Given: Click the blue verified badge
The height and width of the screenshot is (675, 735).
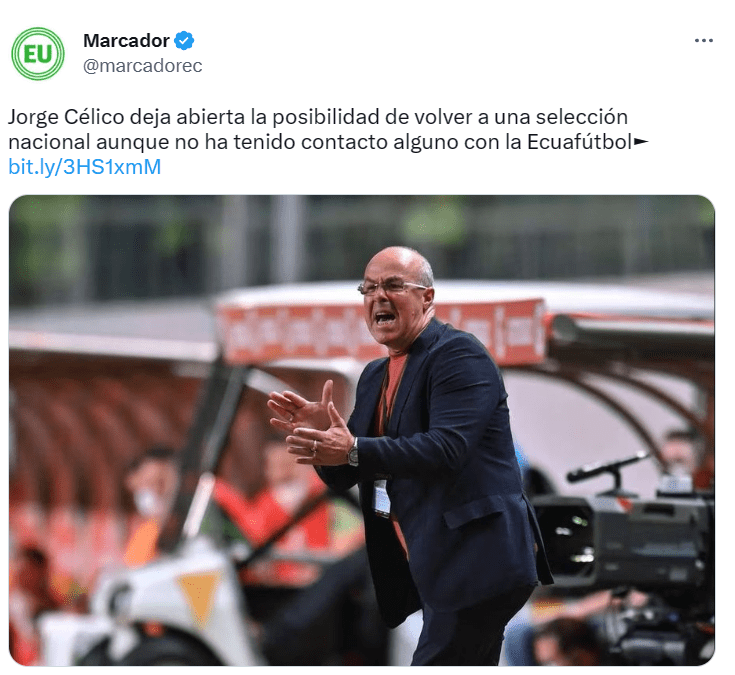Looking at the screenshot, I should point(184,41).
